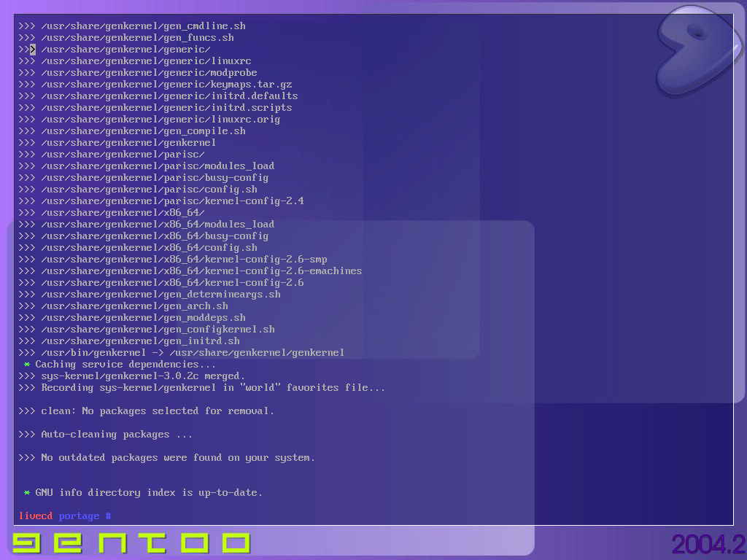Screen dimensions: 747x560
Task: Click the parisc/config.sh line
Action: click(138, 189)
